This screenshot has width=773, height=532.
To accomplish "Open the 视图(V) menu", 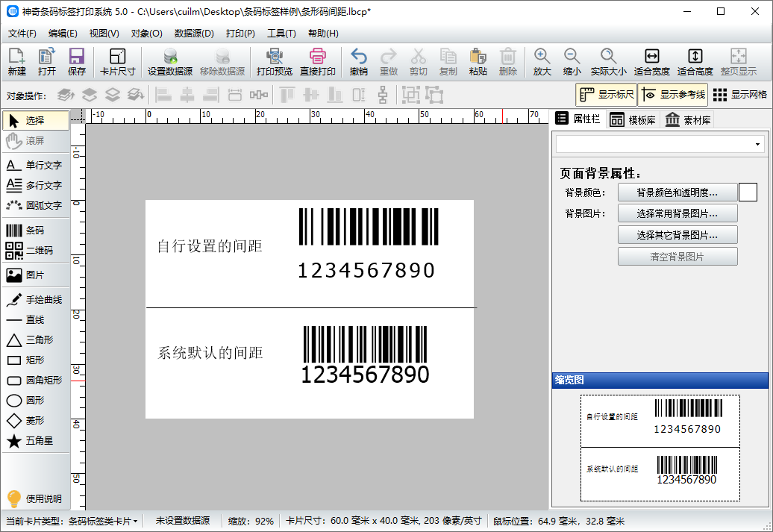I will (x=104, y=34).
